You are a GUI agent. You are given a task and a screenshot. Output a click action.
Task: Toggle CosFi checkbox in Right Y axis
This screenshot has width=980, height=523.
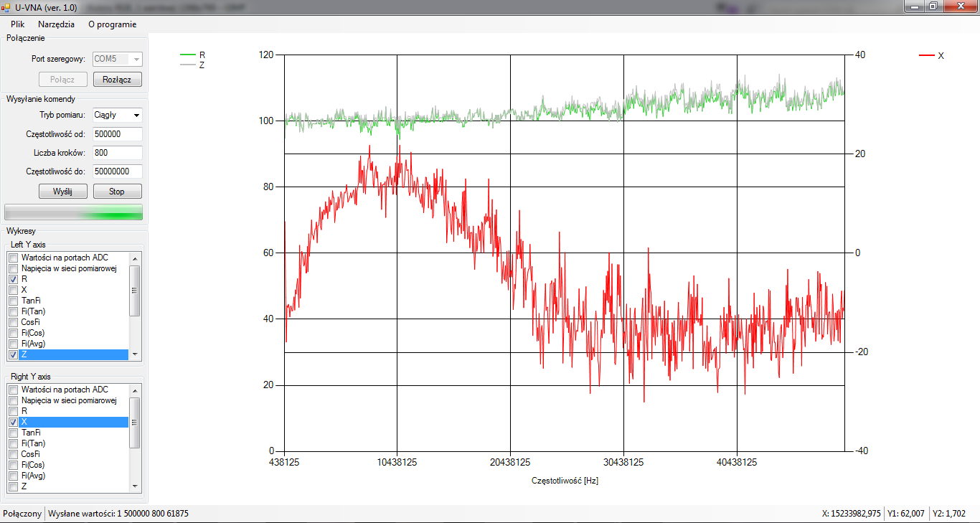(13, 454)
